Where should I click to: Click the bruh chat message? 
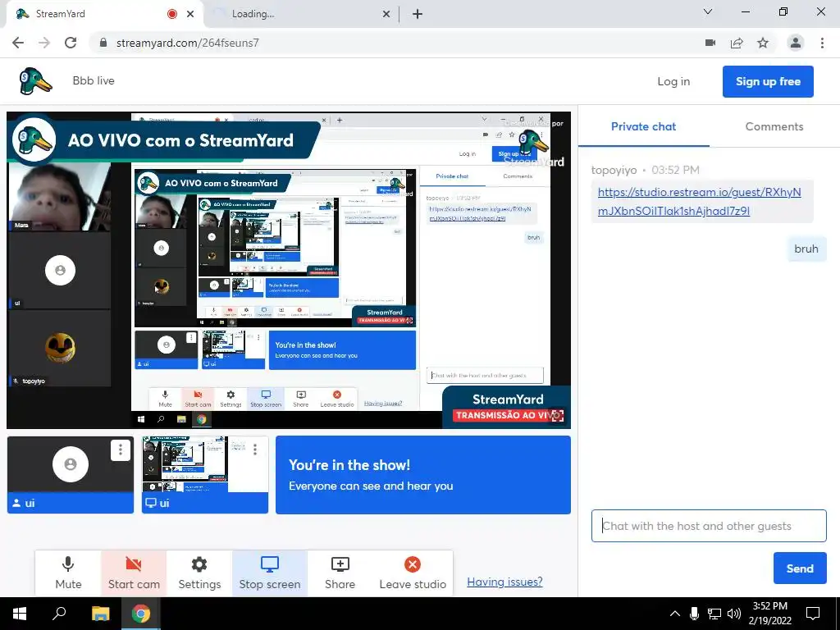tap(806, 249)
